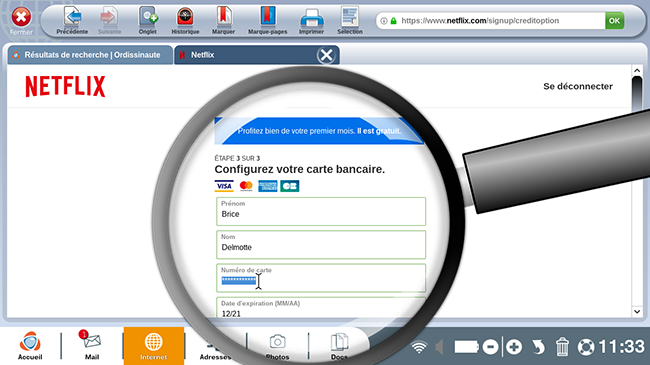Close the Netflix tab with the X

(x=326, y=55)
